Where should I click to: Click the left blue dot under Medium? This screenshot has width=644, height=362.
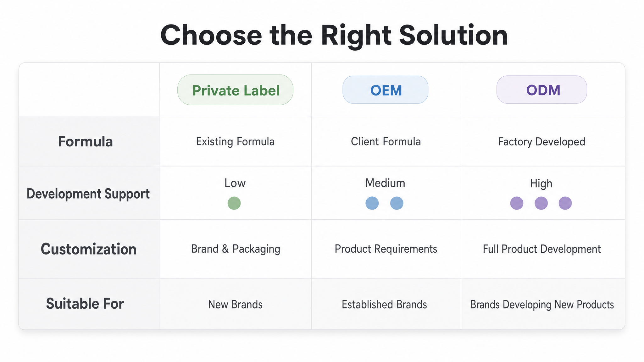(372, 203)
